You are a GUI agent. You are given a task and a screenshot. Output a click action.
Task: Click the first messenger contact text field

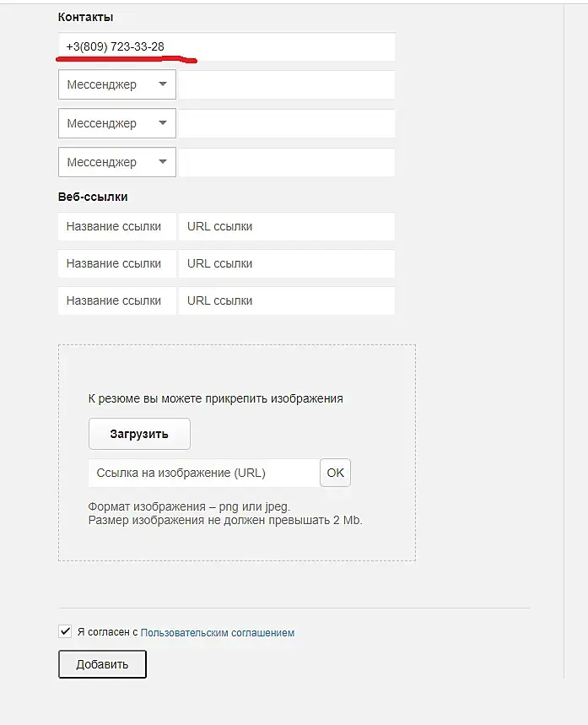pos(286,84)
